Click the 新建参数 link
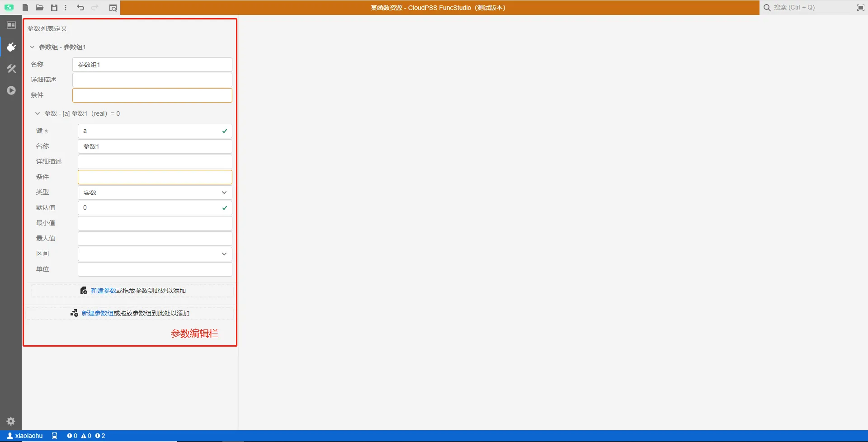Viewport: 868px width, 442px height. pyautogui.click(x=104, y=291)
